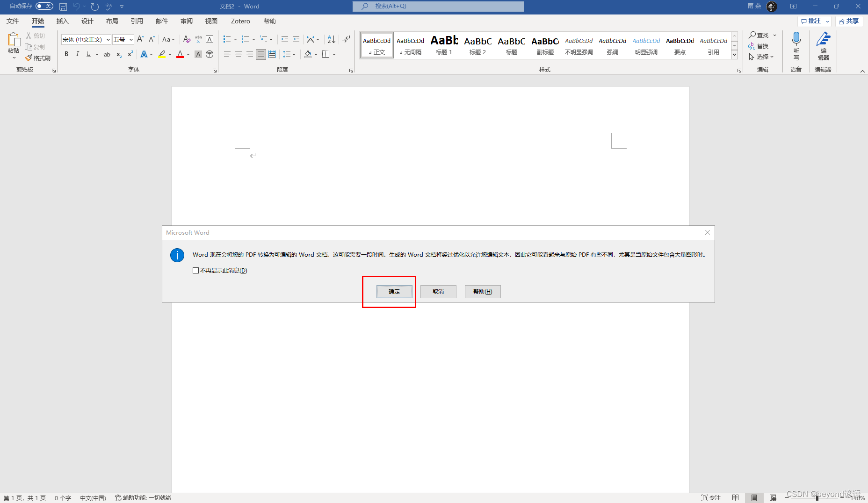Apply Strikethrough formatting
868x503 pixels.
[107, 54]
